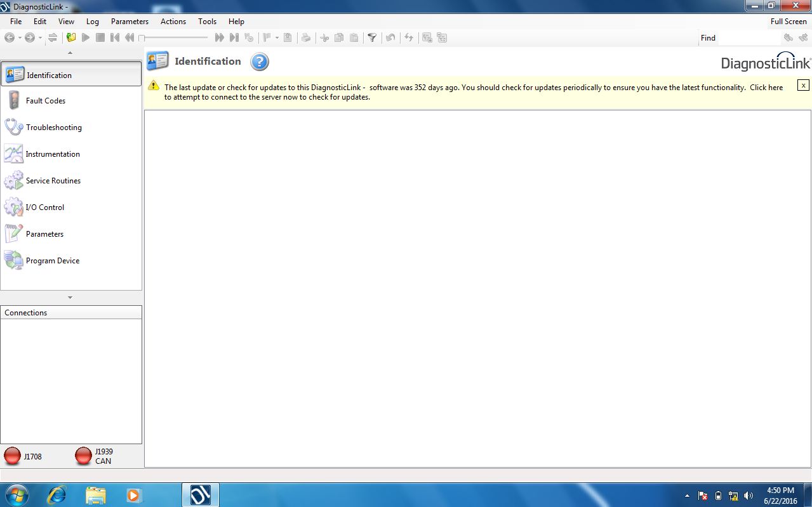This screenshot has width=812, height=507.
Task: Click the open log file folder icon
Action: 71,38
